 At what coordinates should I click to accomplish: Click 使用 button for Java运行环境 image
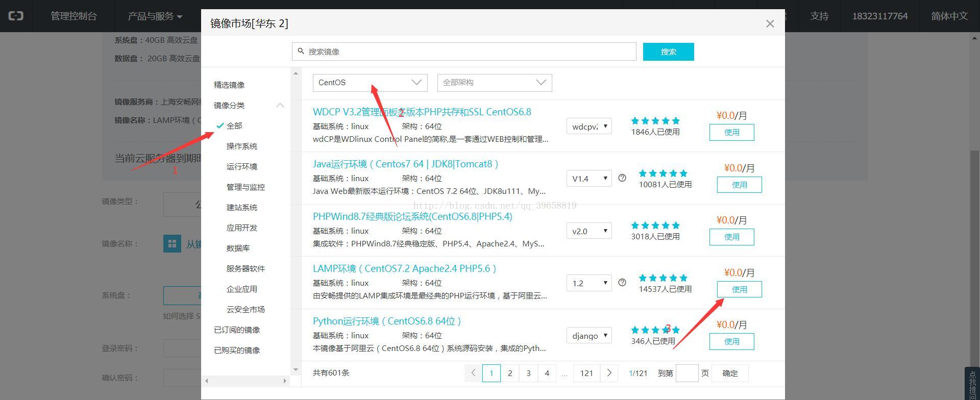(x=740, y=185)
